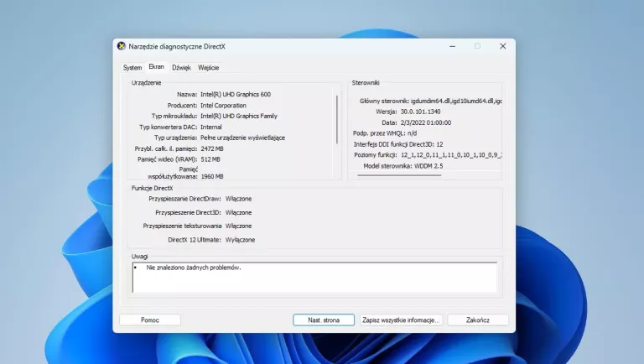Click Pełne urządzenie wyświetlające value
Image resolution: width=644 pixels, height=364 pixels.
click(x=242, y=138)
